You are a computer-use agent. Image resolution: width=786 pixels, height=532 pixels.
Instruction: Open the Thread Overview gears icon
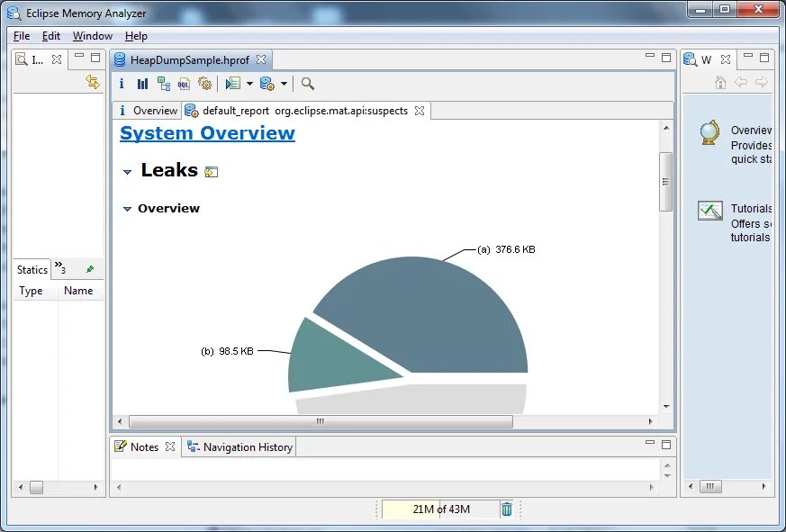coord(204,84)
